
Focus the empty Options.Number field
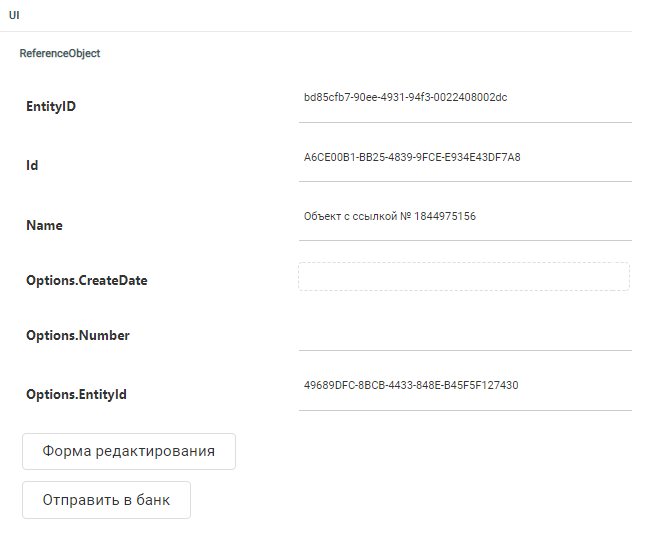click(x=464, y=335)
